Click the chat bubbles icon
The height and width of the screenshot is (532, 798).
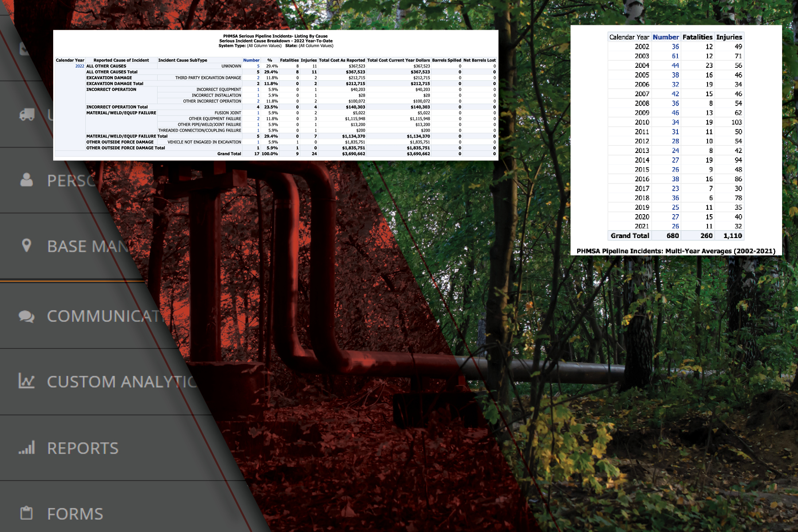[x=27, y=316]
